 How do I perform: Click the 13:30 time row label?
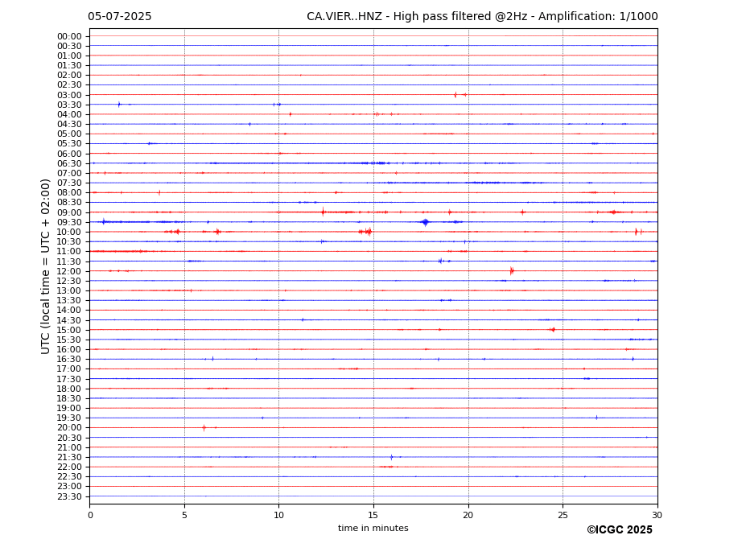(69, 301)
